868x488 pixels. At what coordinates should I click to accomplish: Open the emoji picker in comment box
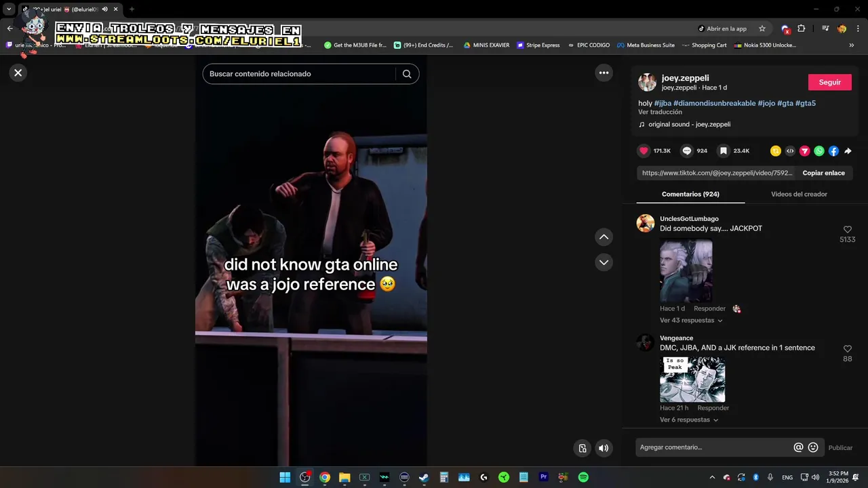813,447
